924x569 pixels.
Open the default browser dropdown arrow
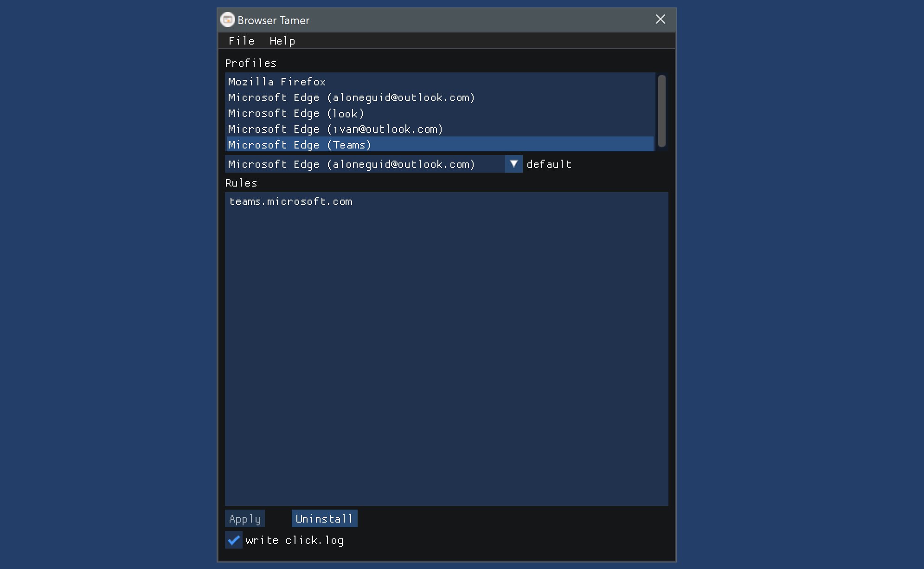[513, 164]
